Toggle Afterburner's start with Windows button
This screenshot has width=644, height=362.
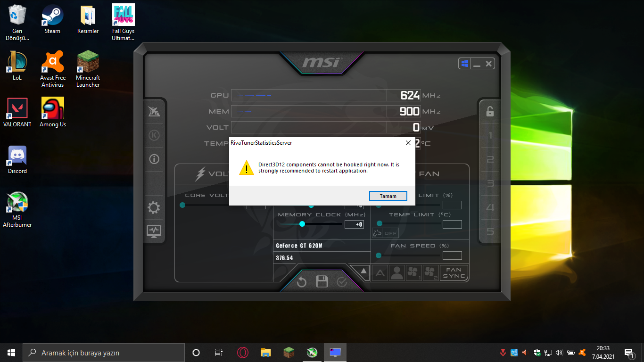pos(465,64)
